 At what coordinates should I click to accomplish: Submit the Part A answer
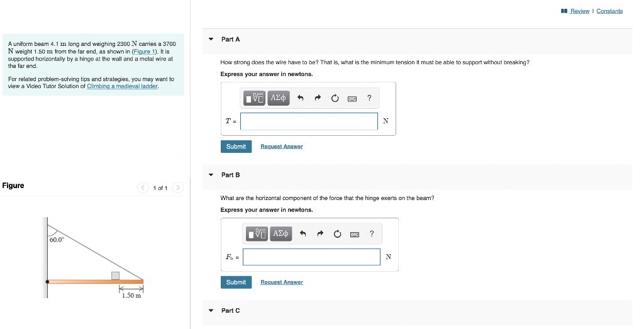tap(236, 147)
